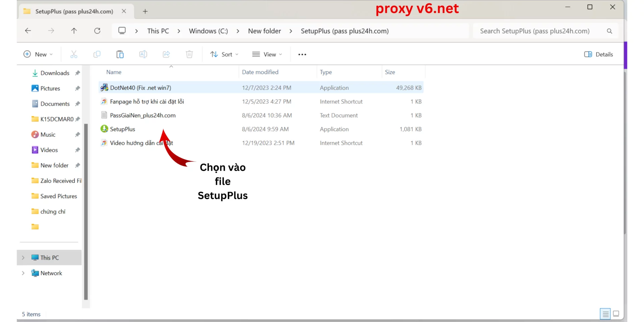This screenshot has height=322, width=644.
Task: Switch to large thumbnails view icon
Action: (616, 314)
